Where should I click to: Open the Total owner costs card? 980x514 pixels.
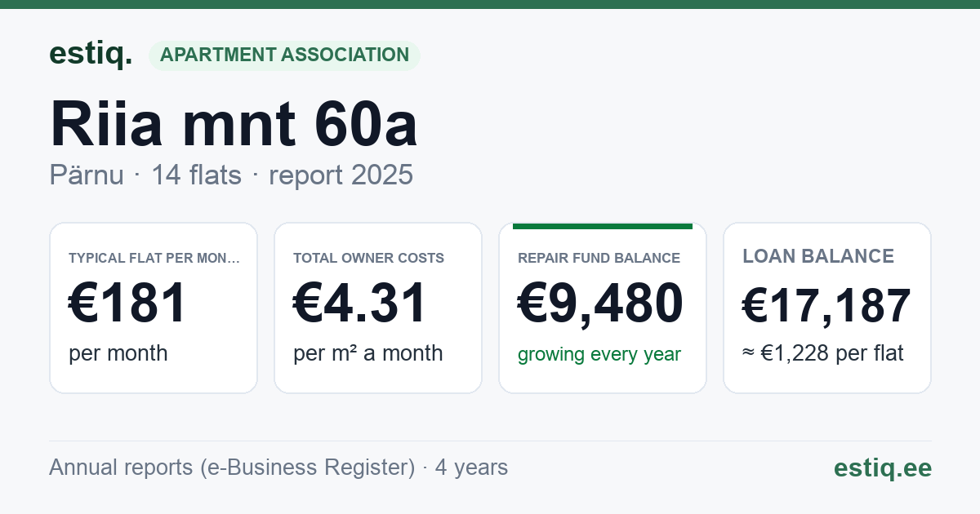tap(378, 308)
